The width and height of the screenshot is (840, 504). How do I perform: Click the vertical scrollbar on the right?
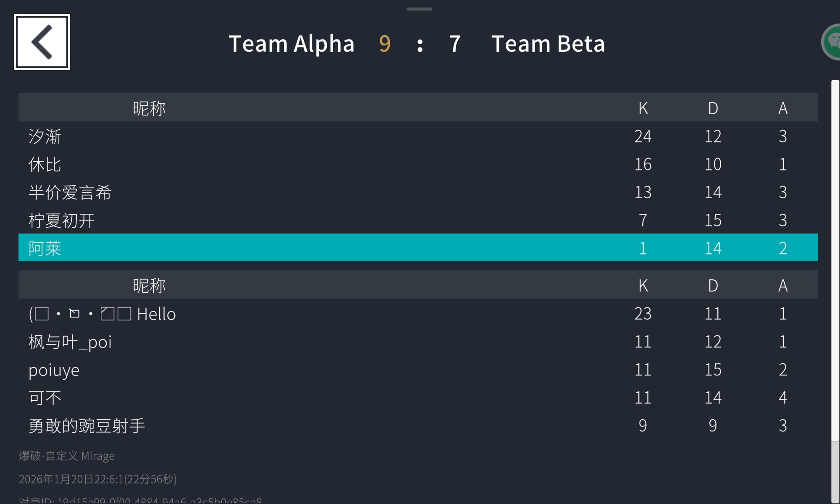[x=835, y=260]
